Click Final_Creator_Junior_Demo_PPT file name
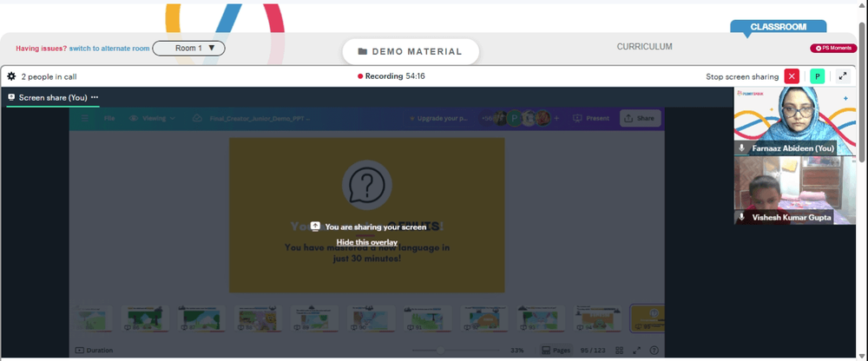 [260, 119]
